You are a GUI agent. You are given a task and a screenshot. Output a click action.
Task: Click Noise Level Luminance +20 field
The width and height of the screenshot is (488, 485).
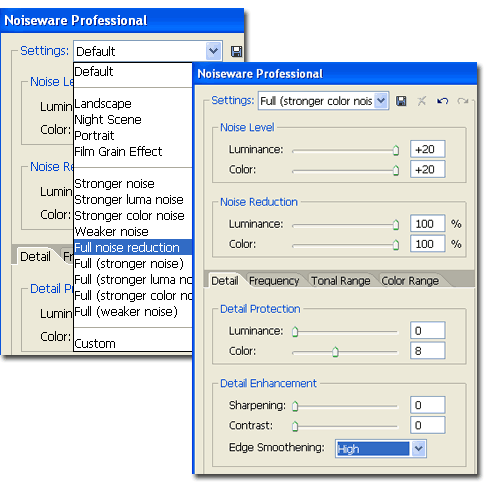[428, 149]
